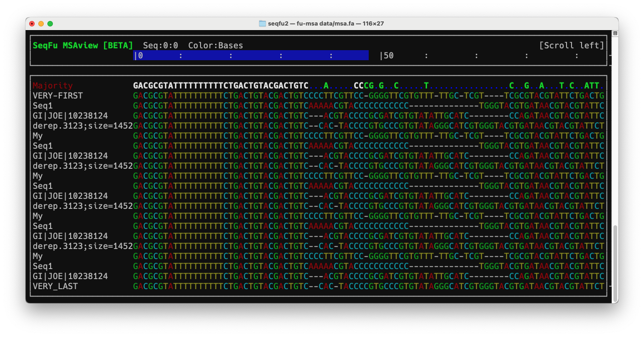Click the folder icon in the title bar
The image size is (644, 337).
coord(262,23)
